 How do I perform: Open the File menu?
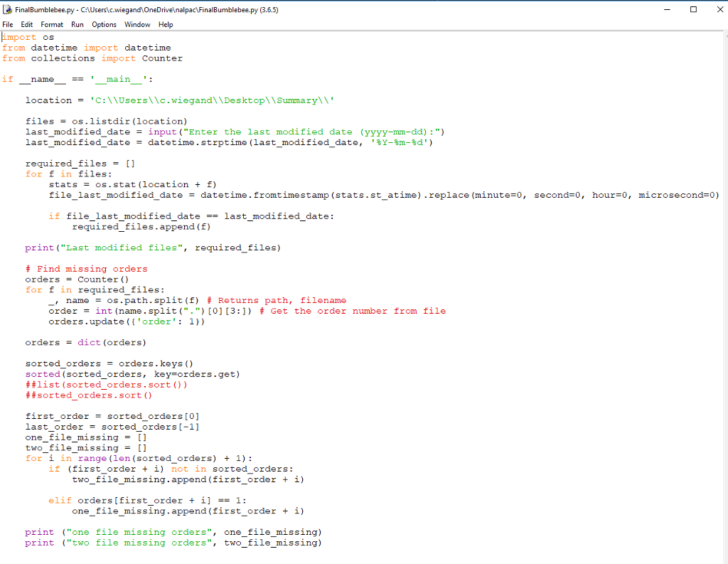7,23
